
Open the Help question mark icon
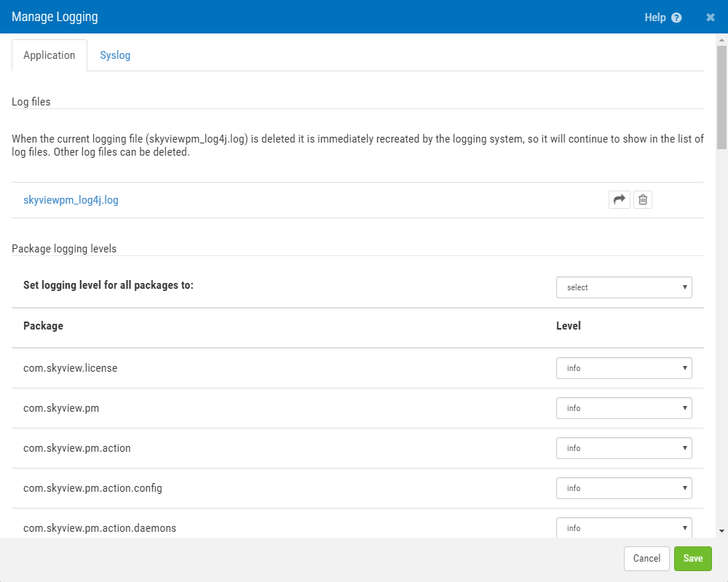[x=677, y=17]
